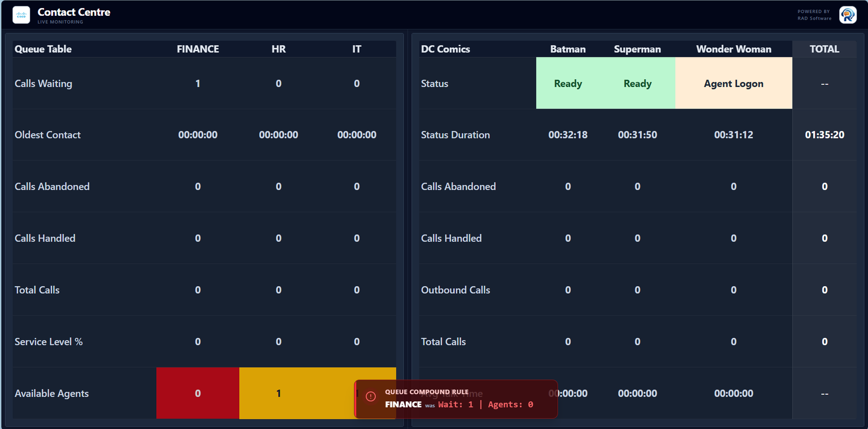The height and width of the screenshot is (429, 868).
Task: Click the RAD Software logo icon
Action: coord(847,15)
